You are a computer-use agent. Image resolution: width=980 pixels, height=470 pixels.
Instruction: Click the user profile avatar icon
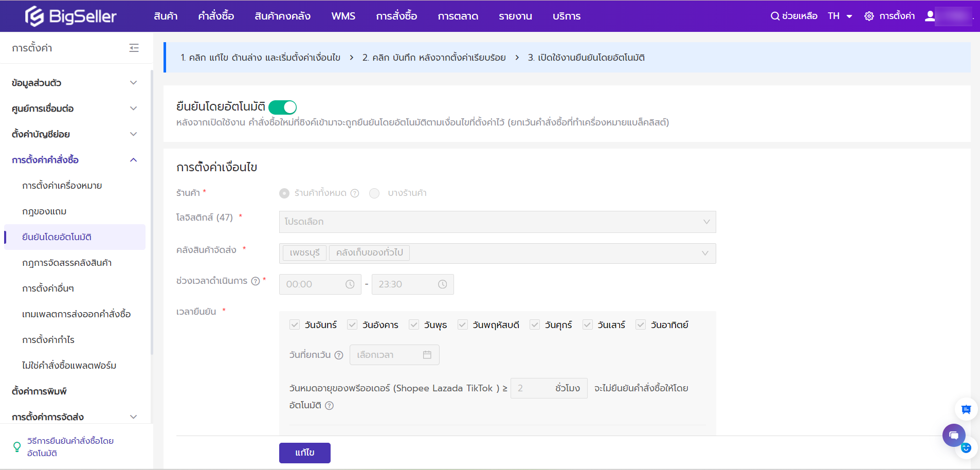[x=930, y=16]
